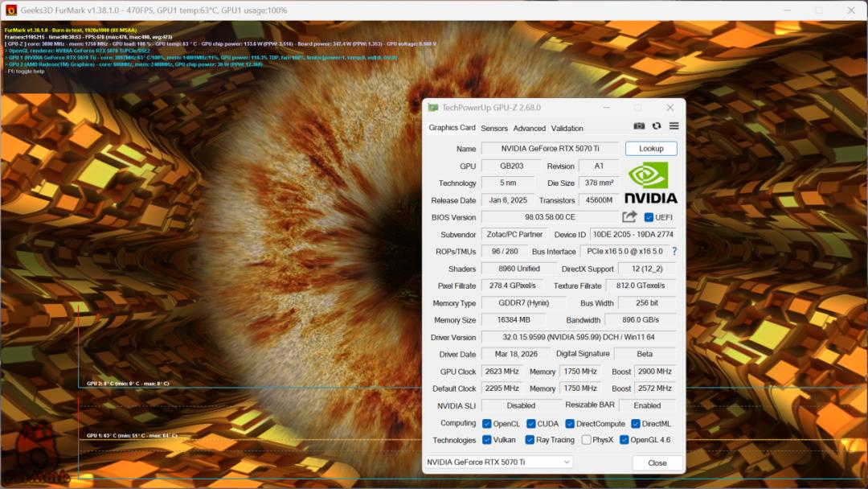Click the GPU Clock Boost value 2900 MHz
The height and width of the screenshot is (489, 868).
click(655, 371)
